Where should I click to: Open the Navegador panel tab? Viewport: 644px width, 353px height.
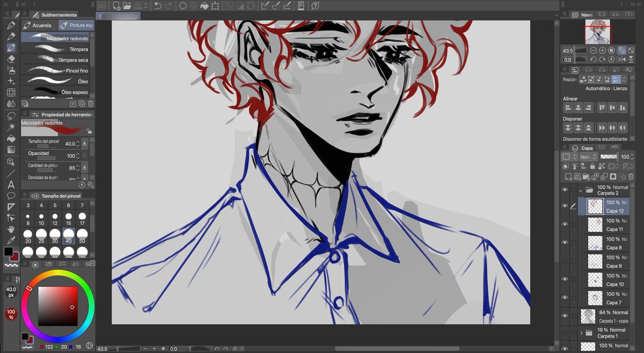tap(582, 14)
